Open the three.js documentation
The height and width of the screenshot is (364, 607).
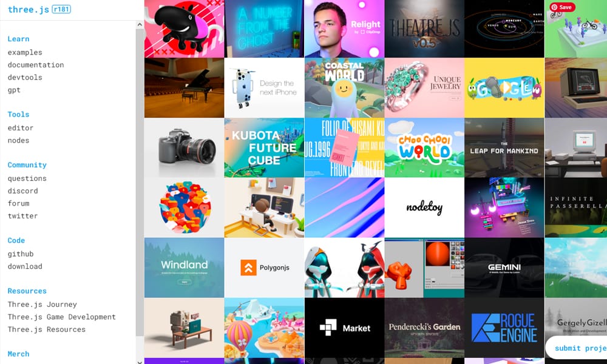[x=35, y=64]
